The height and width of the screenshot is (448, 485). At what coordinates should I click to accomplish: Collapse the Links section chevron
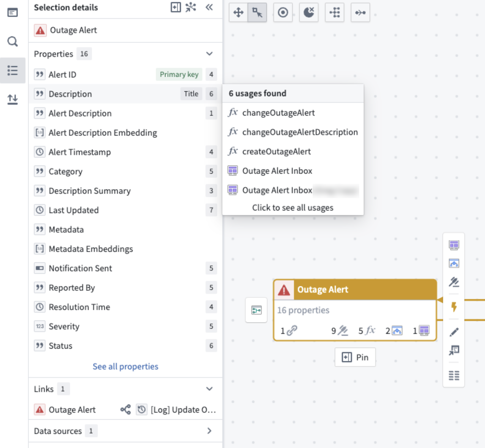(x=209, y=389)
